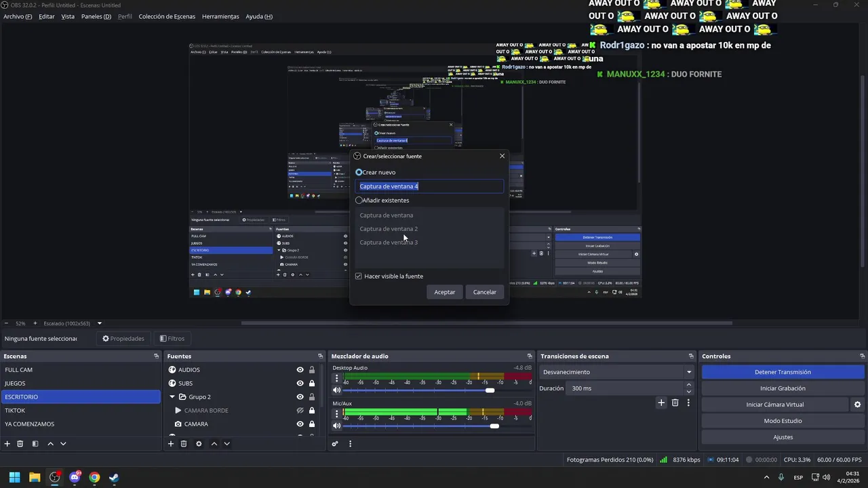
Task: Click Aceptar in the source dialog
Action: (445, 292)
